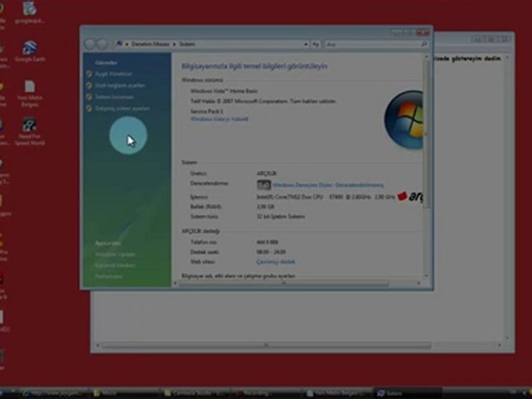
Task: Click the Windows Vista'yı Yükselt link
Action: coord(219,119)
